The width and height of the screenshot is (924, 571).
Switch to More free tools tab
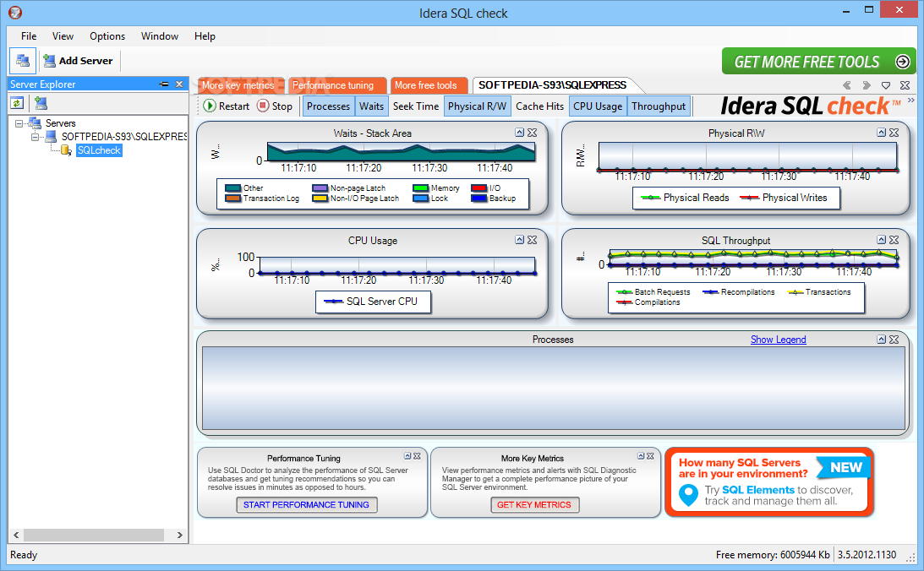pos(429,85)
